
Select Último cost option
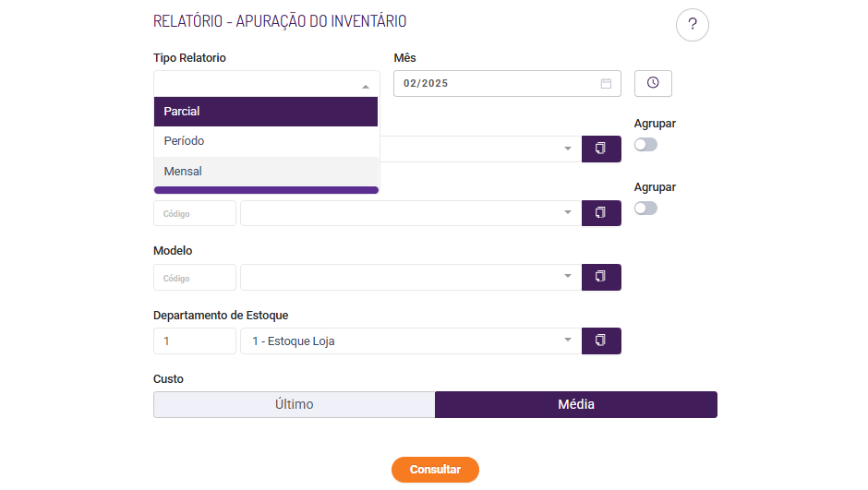point(294,404)
